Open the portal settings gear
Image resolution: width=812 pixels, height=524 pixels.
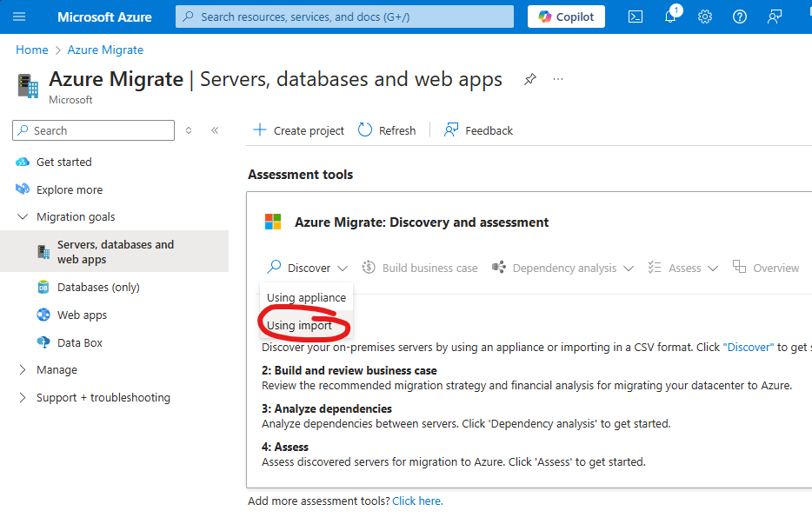[x=705, y=17]
